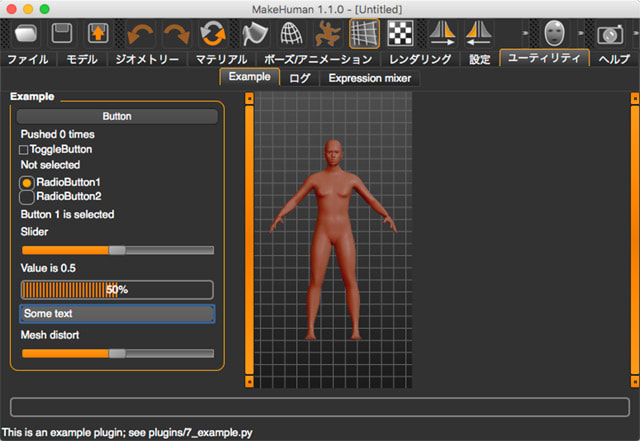This screenshot has width=640, height=441.
Task: Click the human model in the viewport
Action: click(333, 240)
